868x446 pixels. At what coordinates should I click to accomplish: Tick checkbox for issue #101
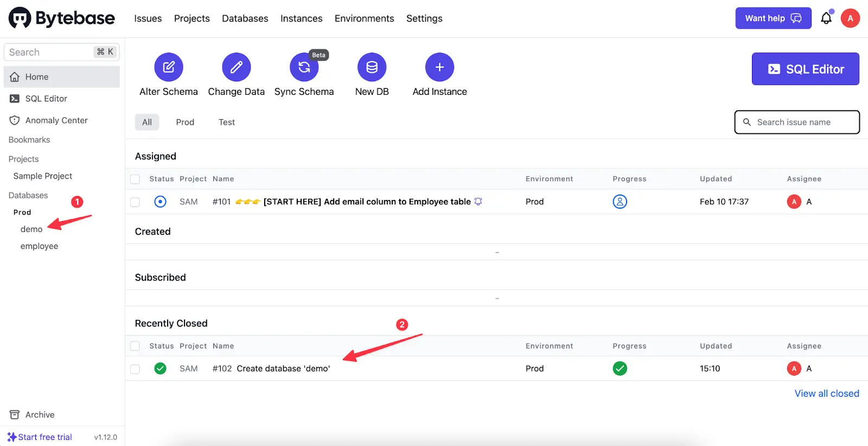[135, 202]
